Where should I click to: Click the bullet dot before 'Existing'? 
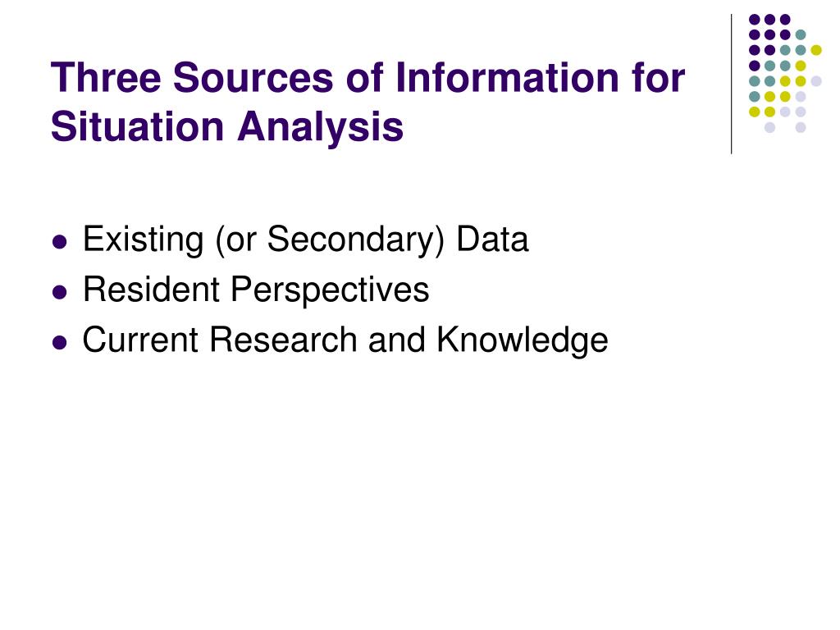point(60,242)
